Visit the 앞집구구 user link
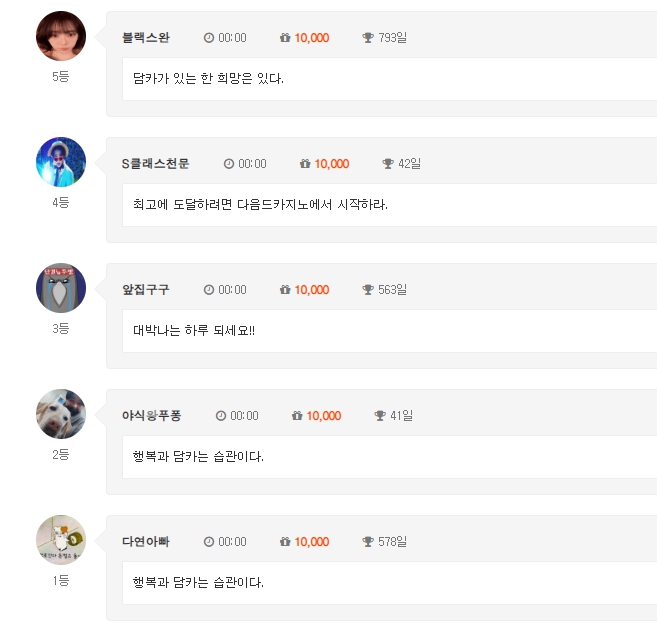The image size is (657, 627). point(146,290)
